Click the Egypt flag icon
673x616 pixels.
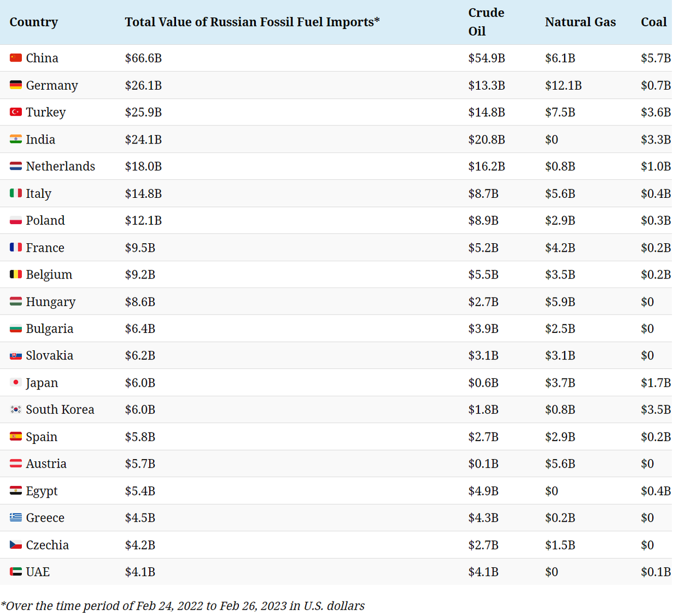coord(16,491)
